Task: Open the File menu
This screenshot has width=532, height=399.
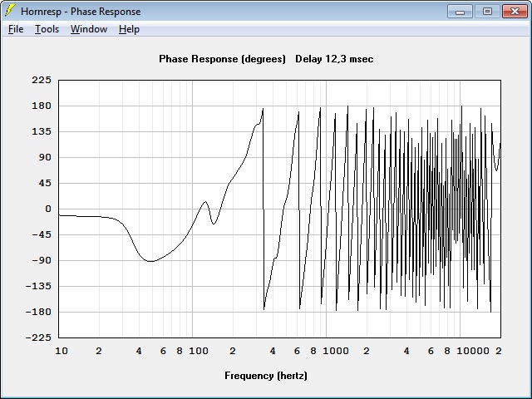Action: (16, 29)
